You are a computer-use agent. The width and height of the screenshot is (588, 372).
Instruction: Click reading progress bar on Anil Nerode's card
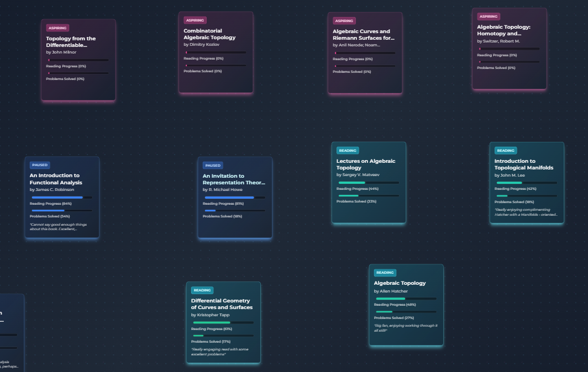click(365, 53)
